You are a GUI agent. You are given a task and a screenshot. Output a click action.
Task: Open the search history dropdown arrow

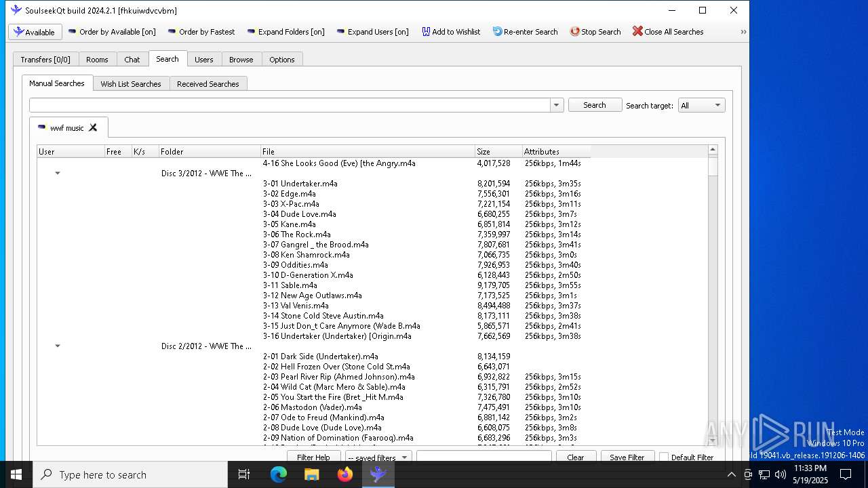pos(557,105)
